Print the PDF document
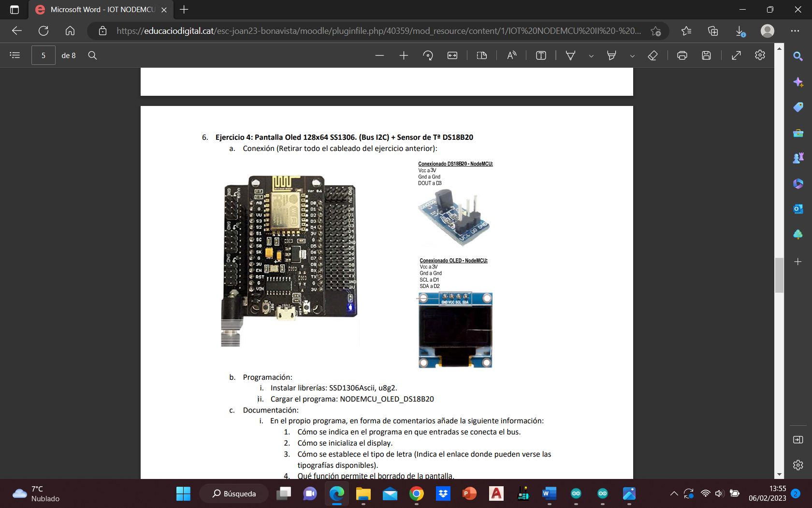This screenshot has width=812, height=508. tap(682, 55)
